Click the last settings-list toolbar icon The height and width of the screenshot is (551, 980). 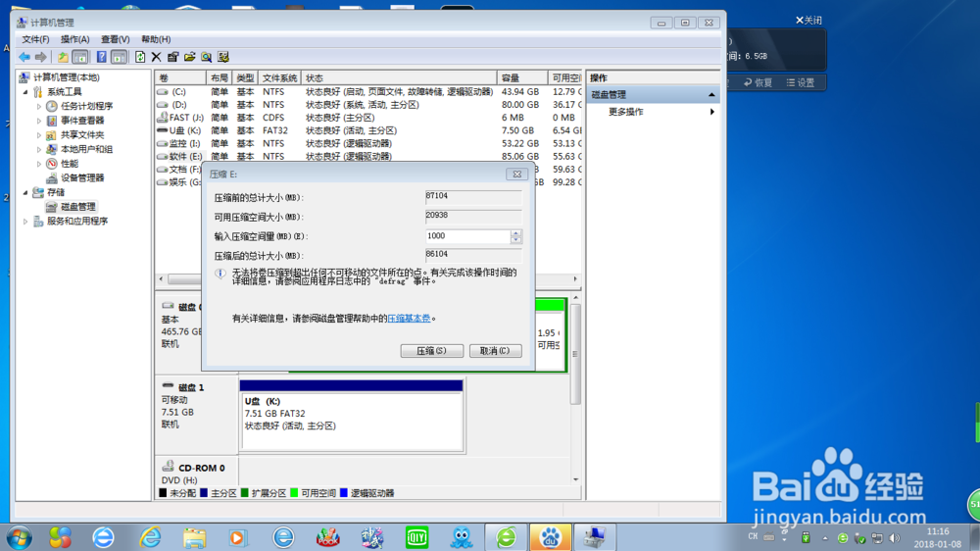coord(223,57)
